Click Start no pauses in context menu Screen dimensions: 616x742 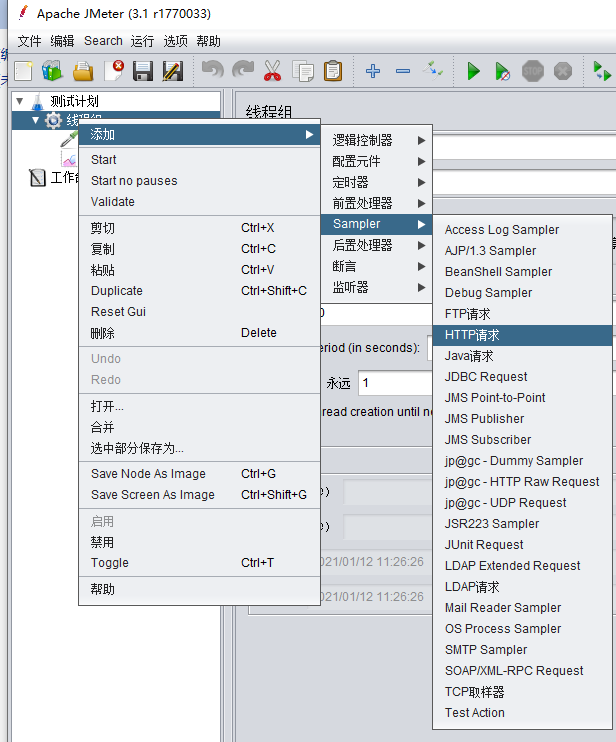[200, 181]
